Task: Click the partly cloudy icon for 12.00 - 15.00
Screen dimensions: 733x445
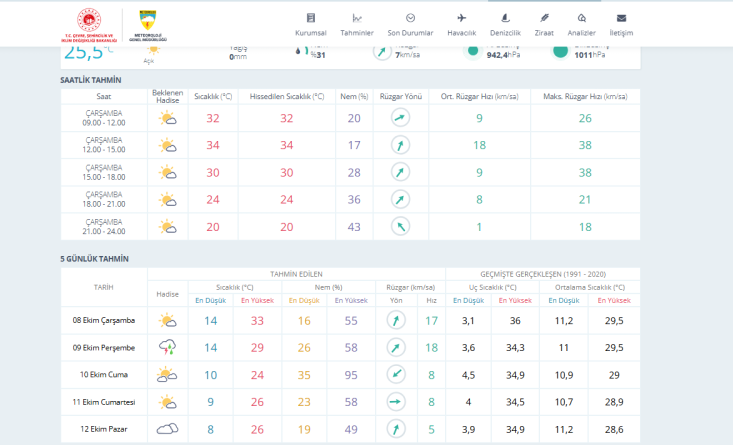Action: (x=167, y=145)
